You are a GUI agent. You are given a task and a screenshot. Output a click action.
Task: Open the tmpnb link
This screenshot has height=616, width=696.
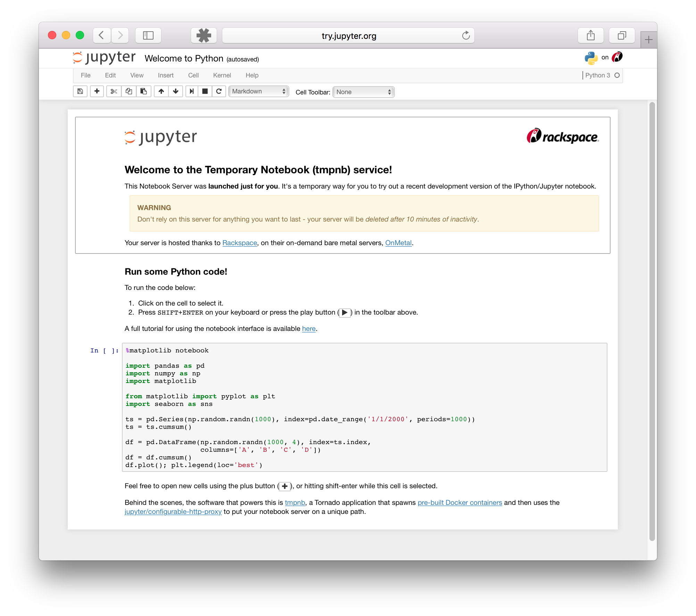click(x=295, y=502)
